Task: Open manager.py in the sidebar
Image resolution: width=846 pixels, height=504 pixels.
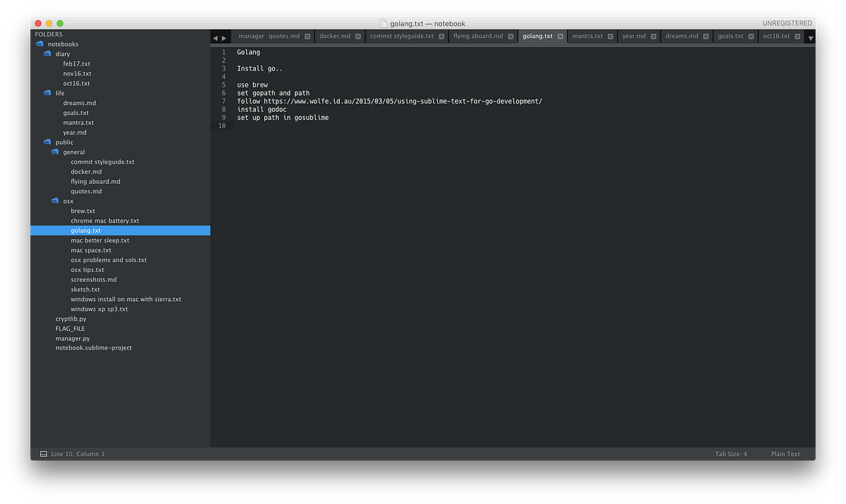Action: coord(73,338)
